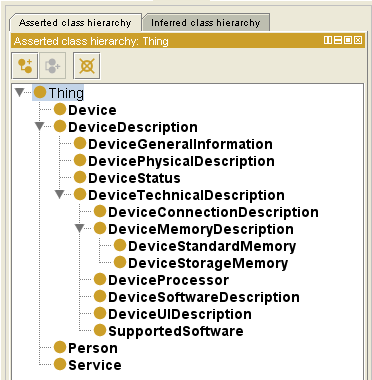Collapse the DeviceTechnicalDescription branch

60,195
